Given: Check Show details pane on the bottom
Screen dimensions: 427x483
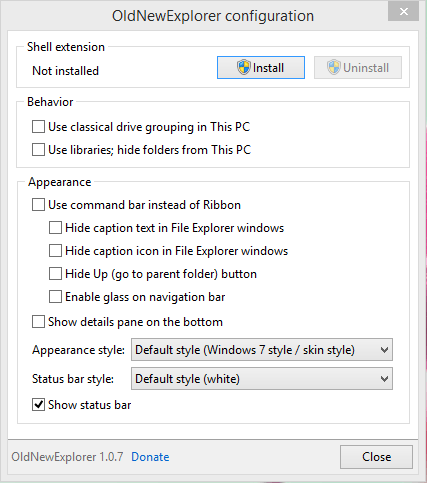Looking at the screenshot, I should click(38, 322).
